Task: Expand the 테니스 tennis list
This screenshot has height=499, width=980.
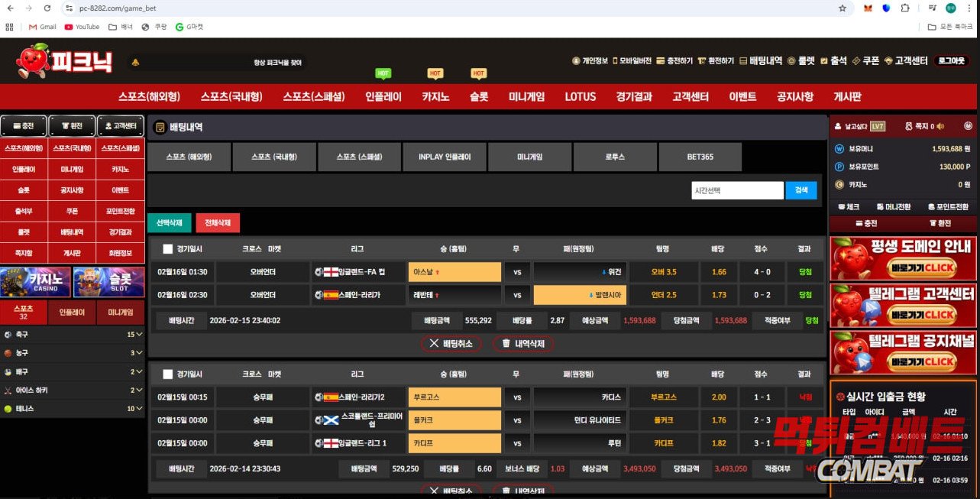Action: coord(138,409)
